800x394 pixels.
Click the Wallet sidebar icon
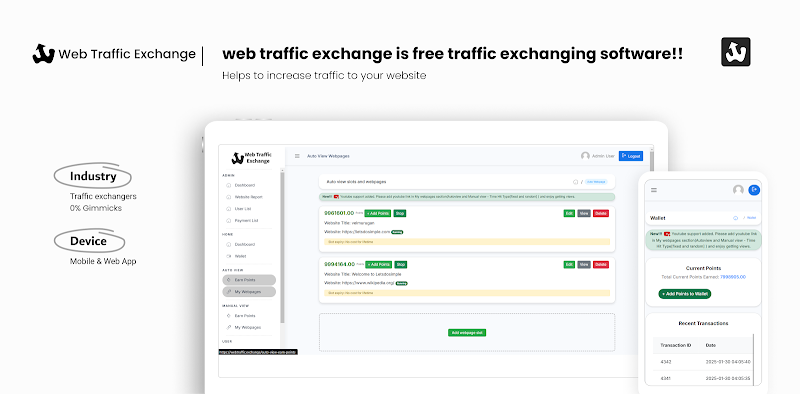[x=228, y=256]
